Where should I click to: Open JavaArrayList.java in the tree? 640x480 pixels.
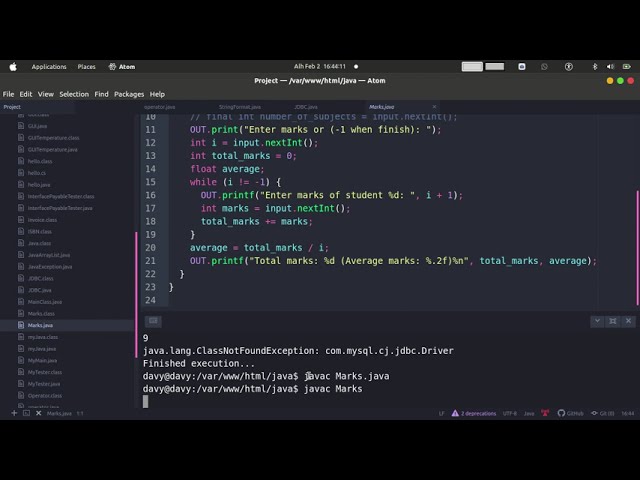[x=49, y=255]
